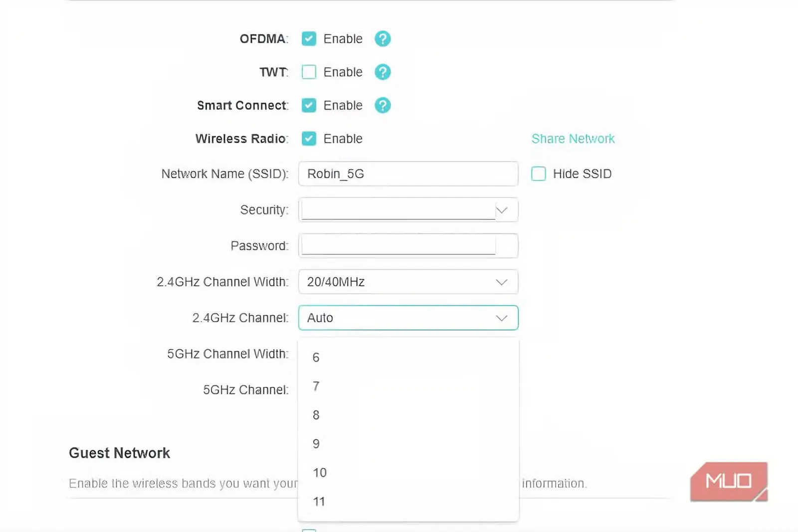Open the Share Network link
The width and height of the screenshot is (798, 532).
[x=573, y=139]
